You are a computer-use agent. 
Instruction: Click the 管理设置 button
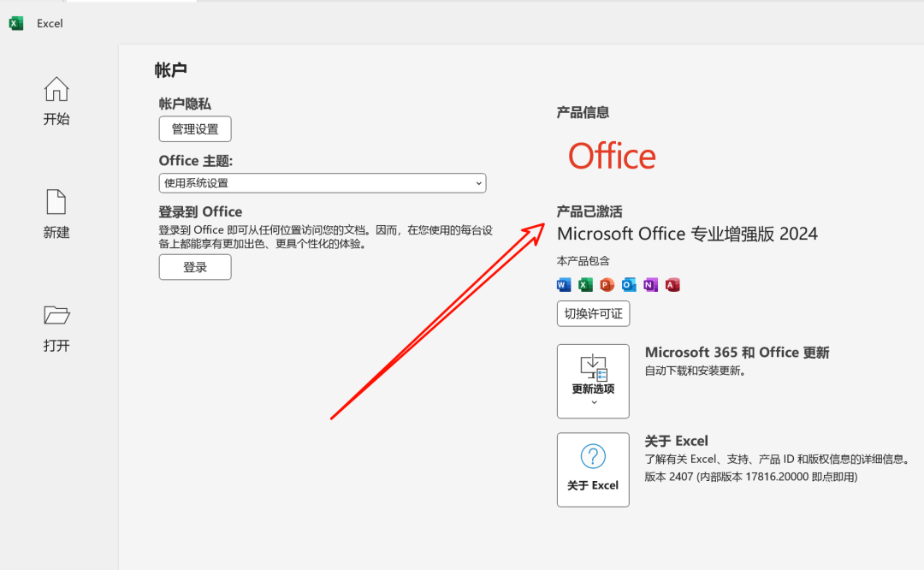pos(195,129)
